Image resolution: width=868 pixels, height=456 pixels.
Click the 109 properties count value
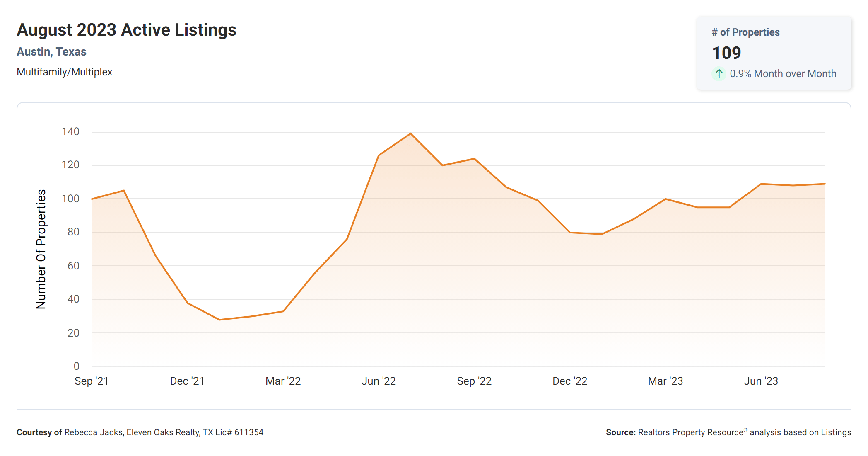coord(726,53)
